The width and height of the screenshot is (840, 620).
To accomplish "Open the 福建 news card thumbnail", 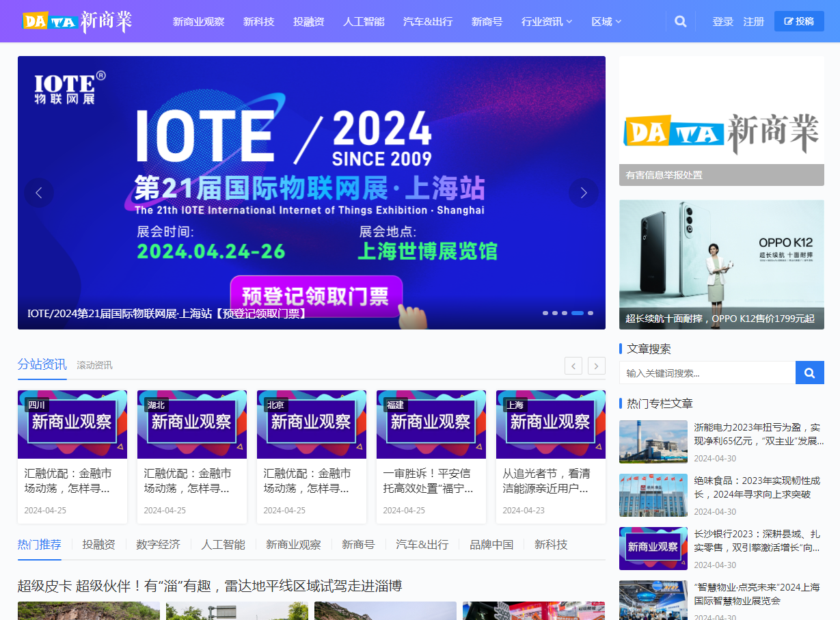I will pos(431,424).
